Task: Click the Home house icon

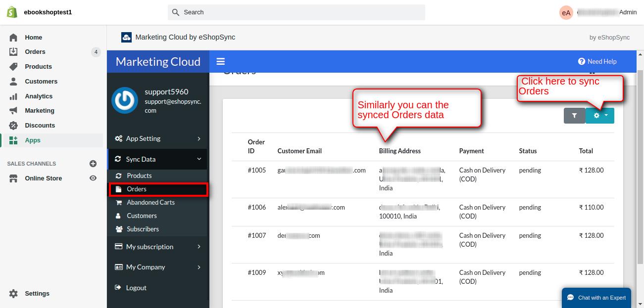Action: [x=13, y=38]
